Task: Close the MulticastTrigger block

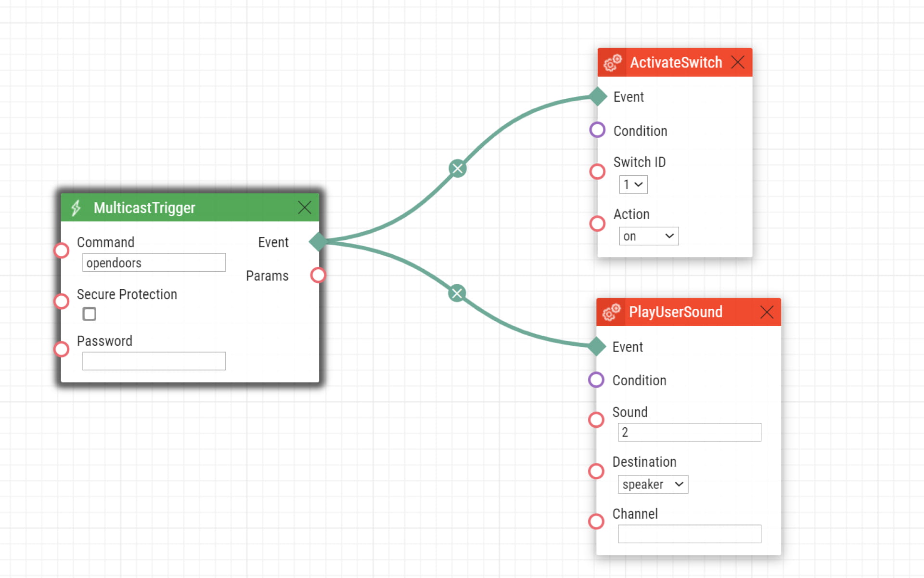Action: click(305, 208)
